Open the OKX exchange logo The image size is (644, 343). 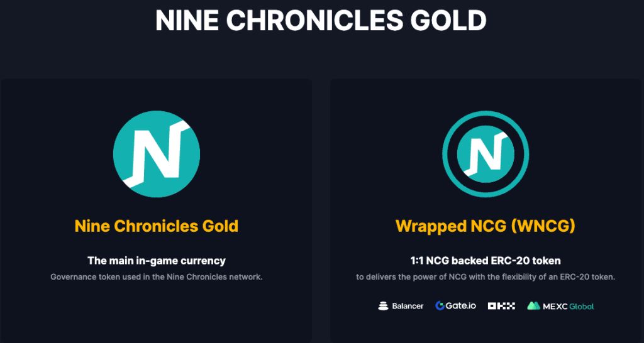tap(501, 306)
